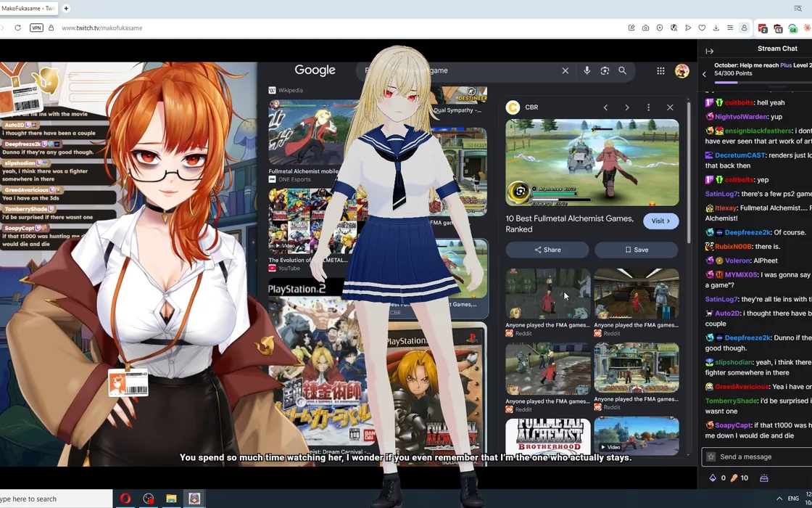The image size is (812, 508).
Task: Click the image panel scrollbar
Action: tap(689, 173)
